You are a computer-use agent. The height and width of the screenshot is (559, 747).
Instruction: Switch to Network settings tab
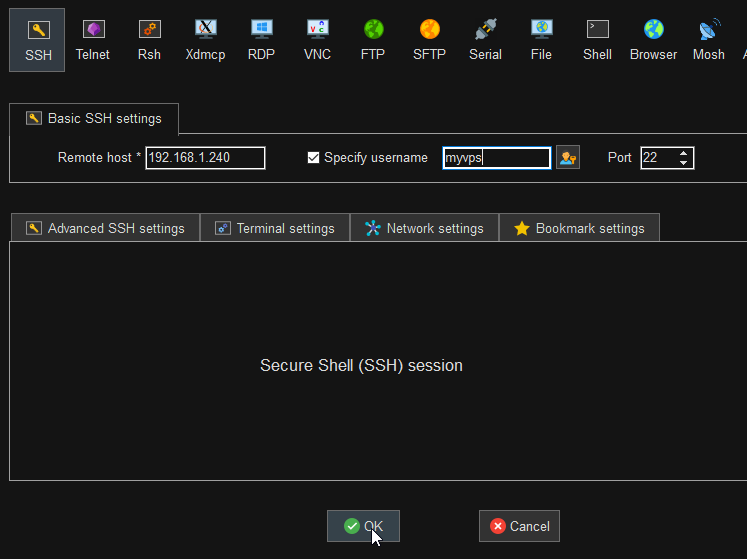click(424, 228)
